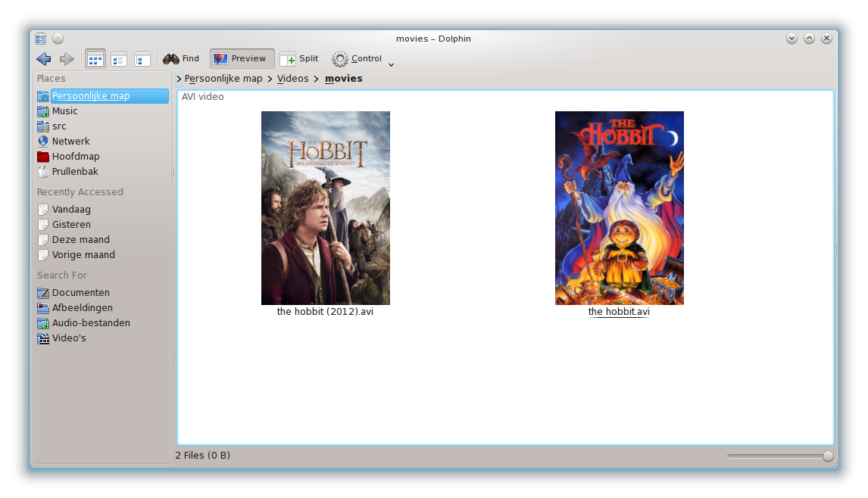Split the view with Split button
The width and height of the screenshot is (868, 498).
299,58
